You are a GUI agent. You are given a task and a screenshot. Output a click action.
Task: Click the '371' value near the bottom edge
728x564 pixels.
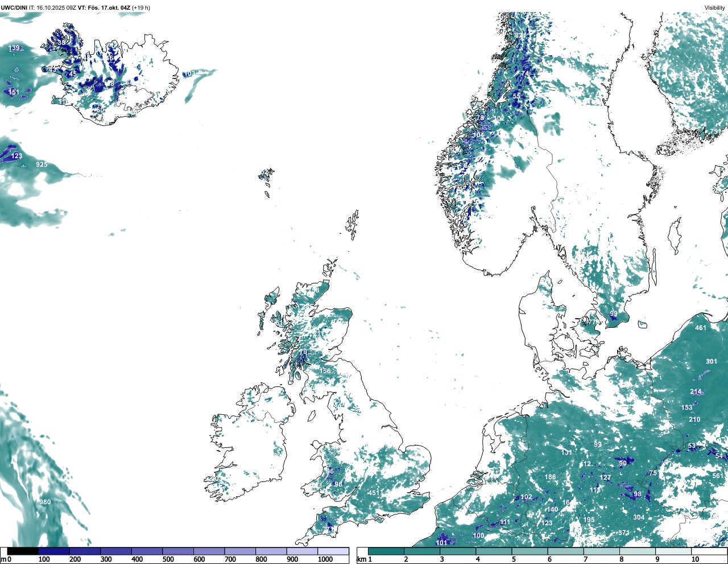pos(624,533)
